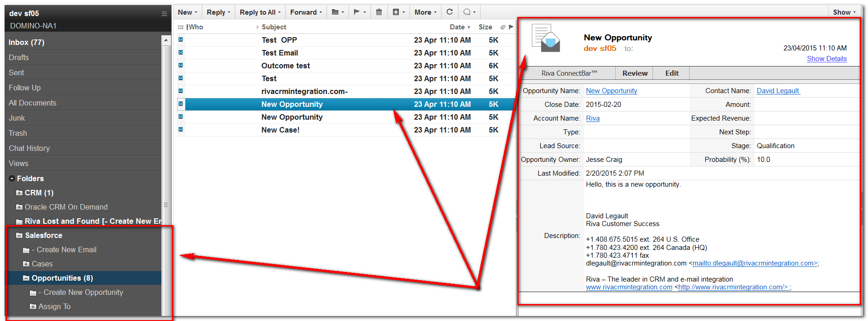Click the mail icon of Test Email row
The image size is (868, 321).
(x=181, y=53)
